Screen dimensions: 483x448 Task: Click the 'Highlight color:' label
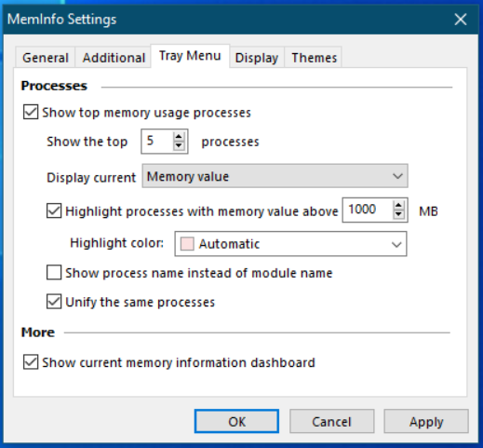(x=117, y=243)
